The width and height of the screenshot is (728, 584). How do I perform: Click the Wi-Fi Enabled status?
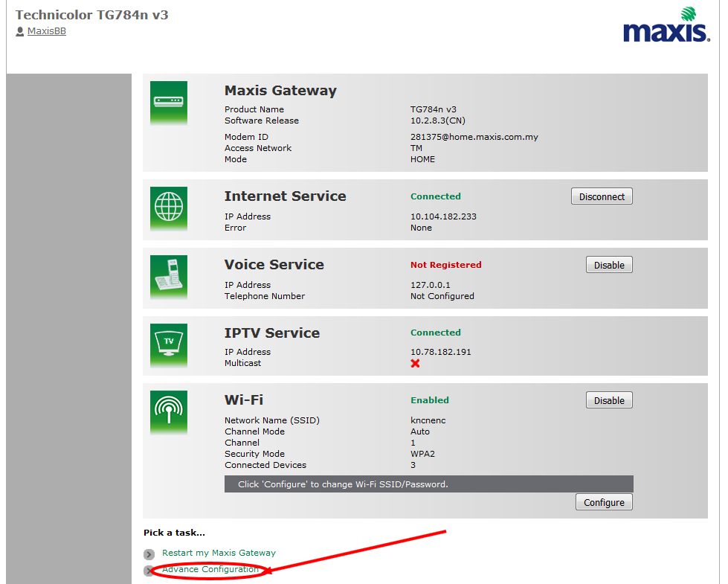tap(430, 400)
